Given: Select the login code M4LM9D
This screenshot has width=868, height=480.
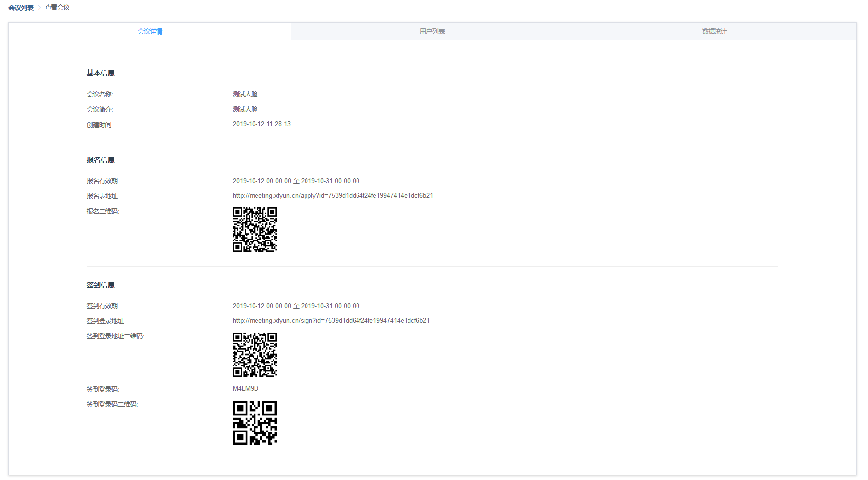Looking at the screenshot, I should 246,389.
